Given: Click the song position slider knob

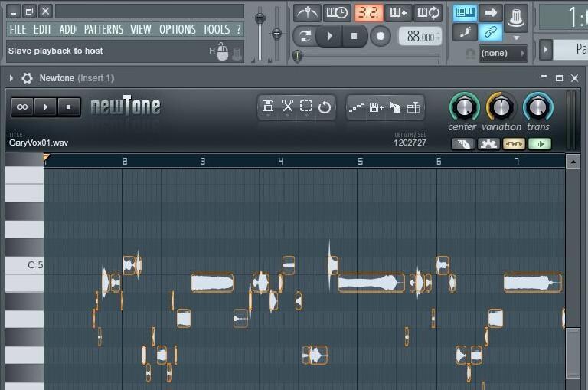Looking at the screenshot, I should (x=297, y=56).
